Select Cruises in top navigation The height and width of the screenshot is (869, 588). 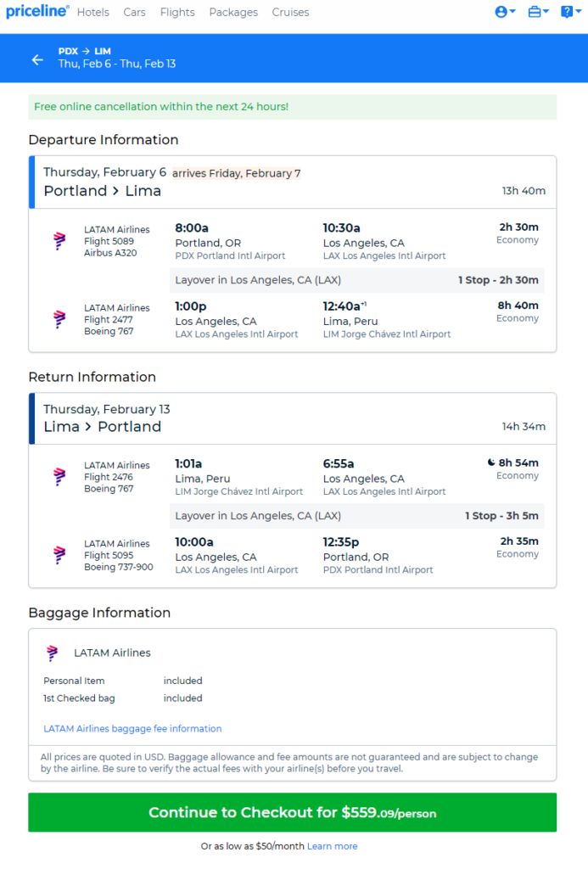click(x=290, y=12)
